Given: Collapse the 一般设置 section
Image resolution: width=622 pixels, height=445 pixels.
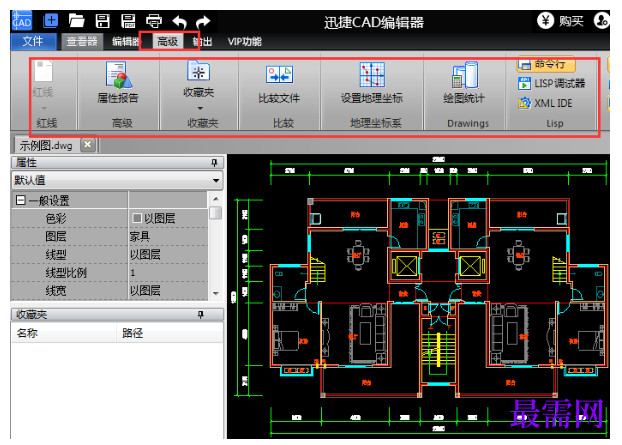Looking at the screenshot, I should point(20,200).
